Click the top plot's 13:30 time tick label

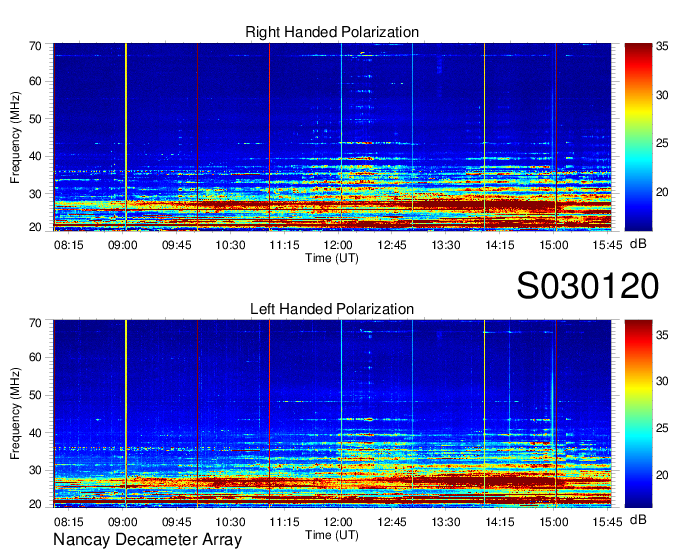coord(446,245)
